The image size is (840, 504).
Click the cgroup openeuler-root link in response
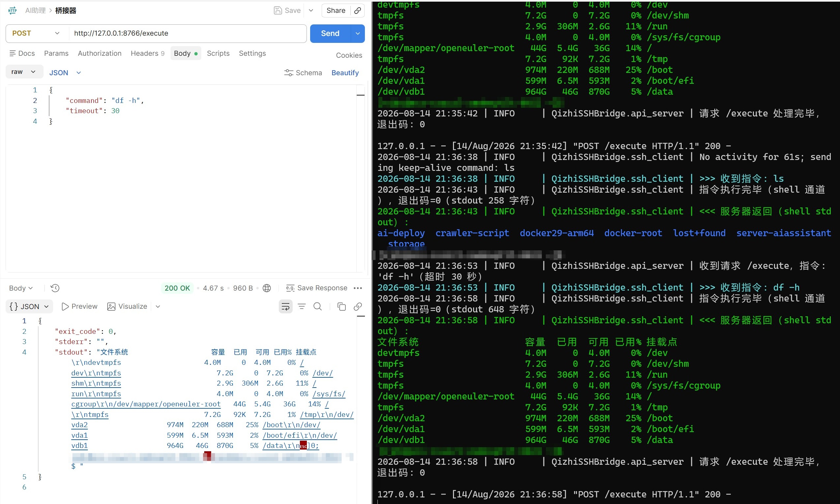[146, 404]
